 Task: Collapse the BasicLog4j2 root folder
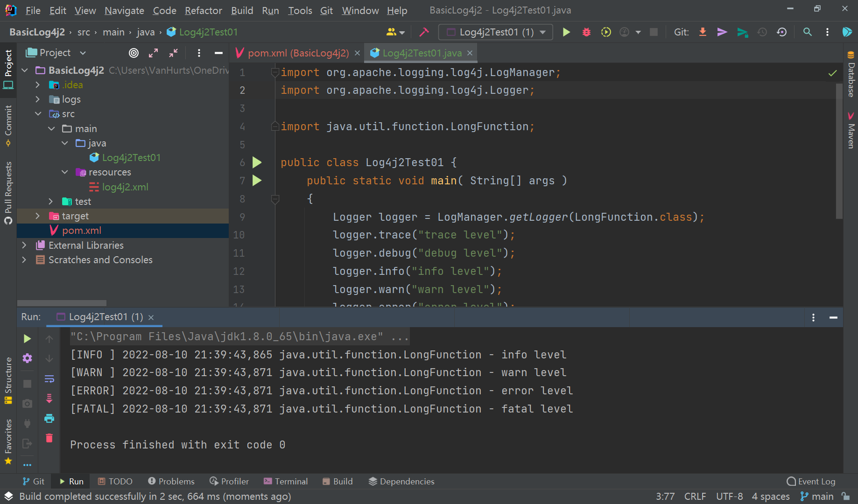pyautogui.click(x=25, y=70)
